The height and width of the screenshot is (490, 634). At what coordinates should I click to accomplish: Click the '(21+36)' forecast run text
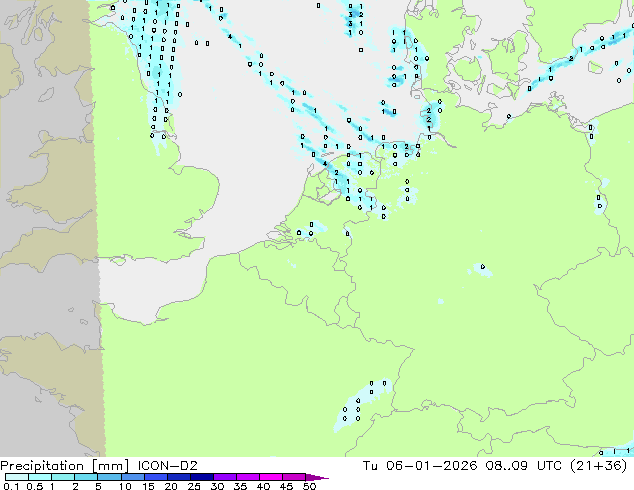pos(598,466)
